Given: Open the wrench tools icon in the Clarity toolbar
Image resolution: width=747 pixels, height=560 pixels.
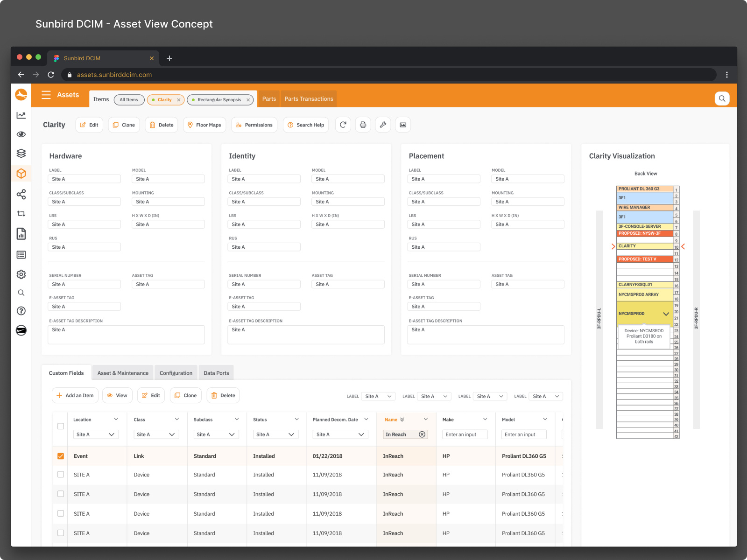Looking at the screenshot, I should [383, 125].
